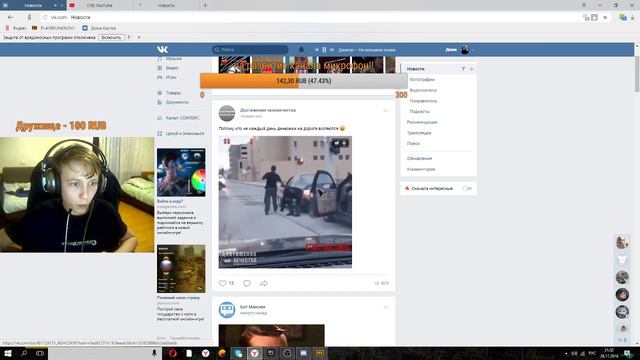
Task: Open the Дима Касюк bookmark
Action: (x=99, y=28)
